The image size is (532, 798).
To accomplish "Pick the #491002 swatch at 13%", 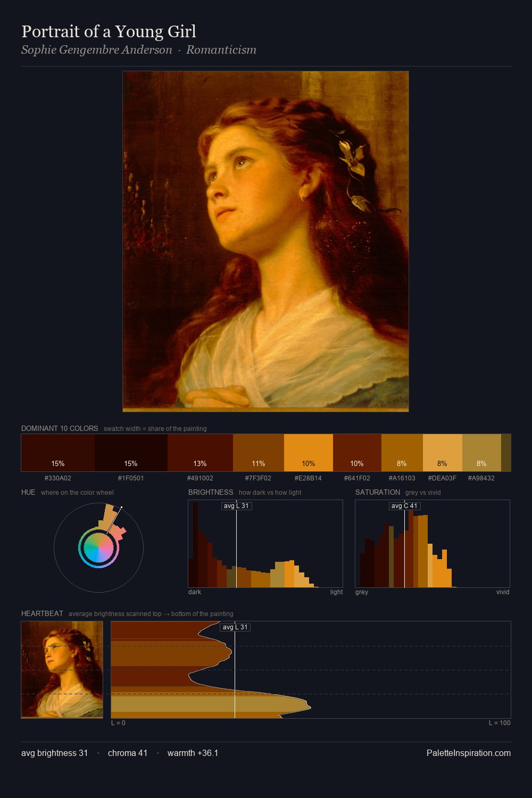I will tap(200, 453).
